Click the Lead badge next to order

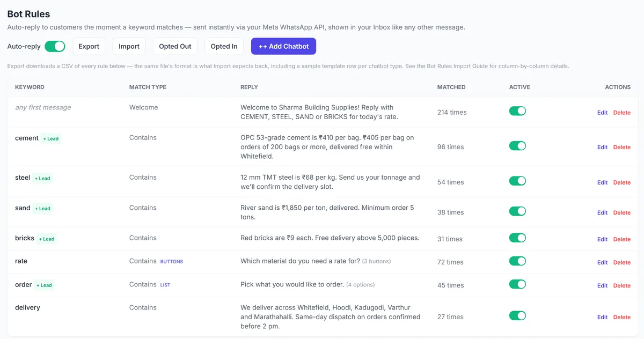pos(45,285)
